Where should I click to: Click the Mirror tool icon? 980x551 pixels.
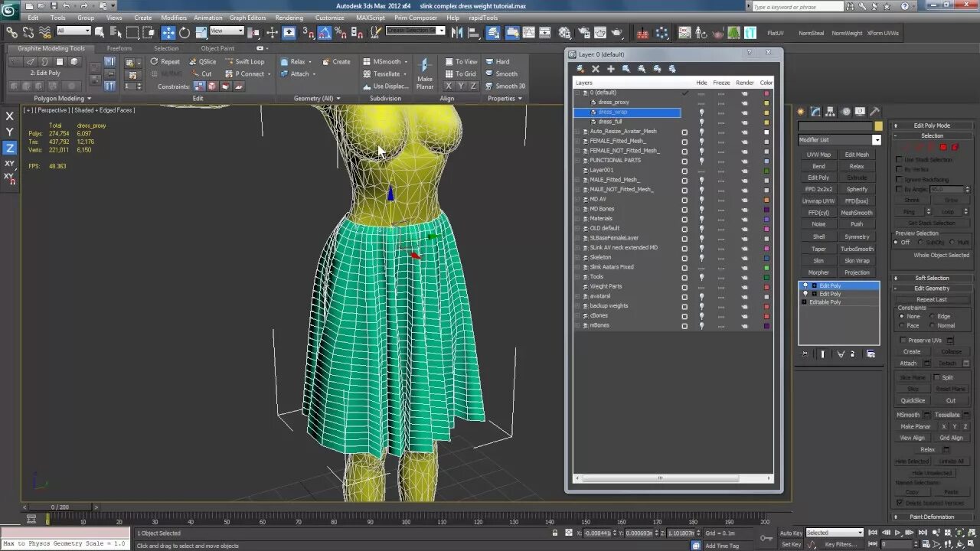coord(457,33)
